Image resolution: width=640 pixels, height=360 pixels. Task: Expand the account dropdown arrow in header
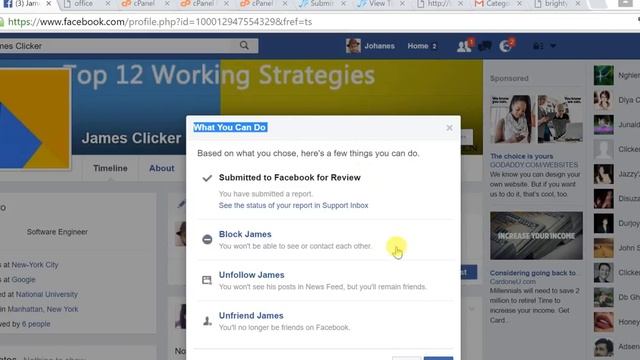553,46
